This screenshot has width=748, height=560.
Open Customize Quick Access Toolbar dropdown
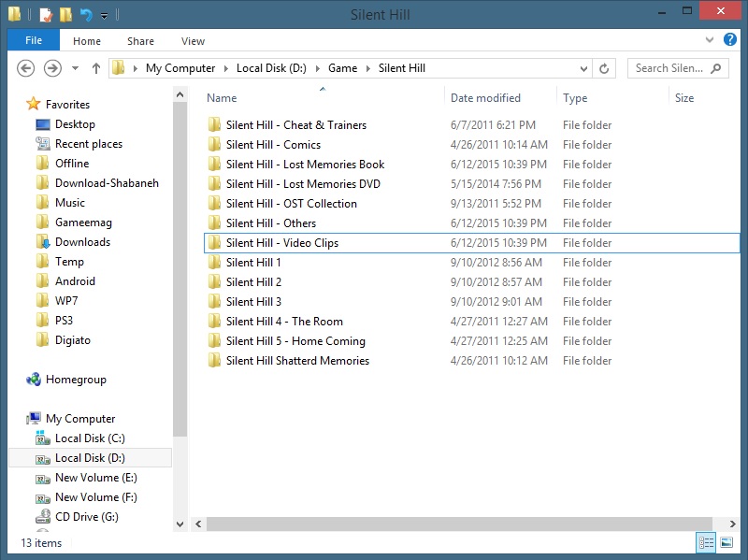click(x=104, y=16)
